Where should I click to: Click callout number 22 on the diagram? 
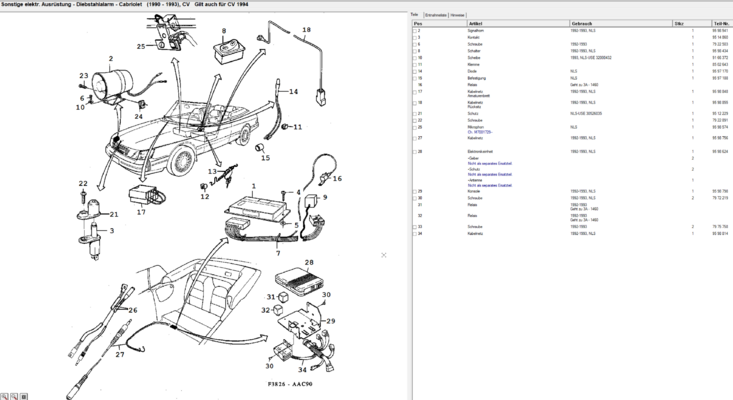tap(83, 184)
